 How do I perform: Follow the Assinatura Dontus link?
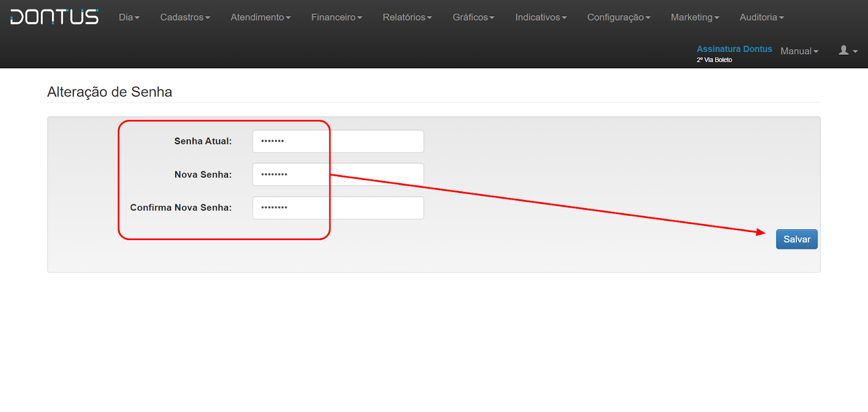734,49
